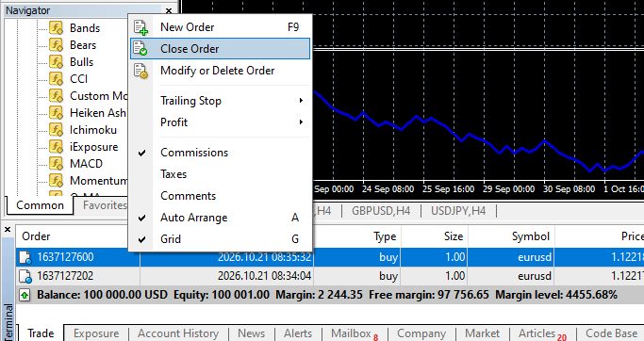The image size is (644, 341).
Task: Click the Modify or Delete Order icon
Action: [x=140, y=71]
